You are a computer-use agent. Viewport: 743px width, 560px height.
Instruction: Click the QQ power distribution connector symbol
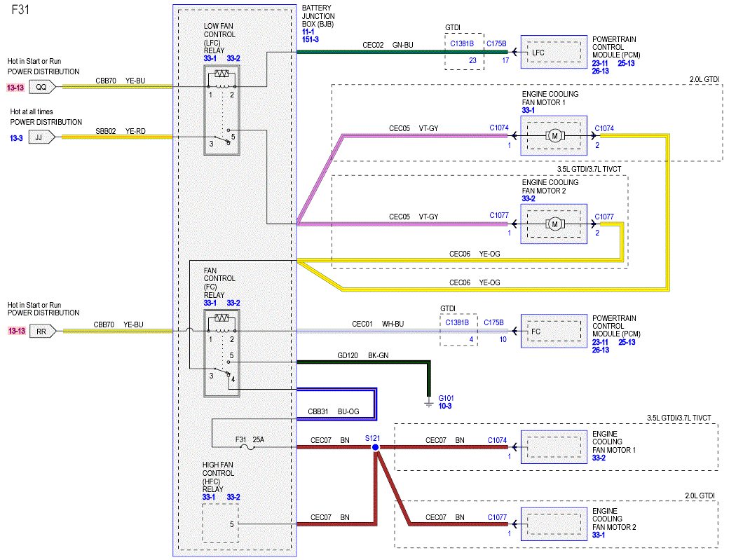point(42,87)
